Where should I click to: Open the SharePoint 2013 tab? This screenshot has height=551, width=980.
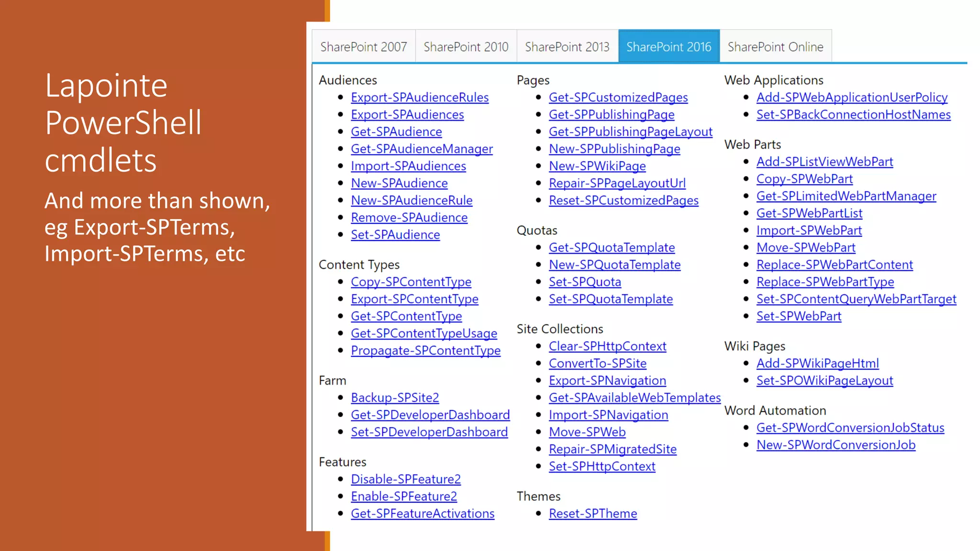tap(568, 46)
